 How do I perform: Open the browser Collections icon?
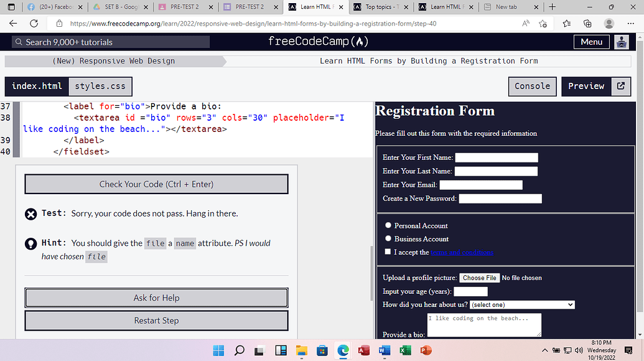click(x=587, y=24)
